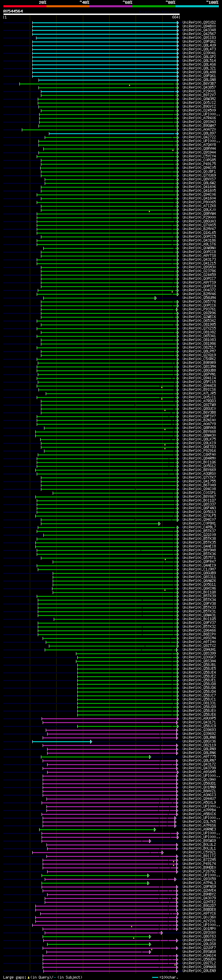Screen dimensions: 222x980
Task: Click the purple ~60% identity legend segment
Action: tap(111, 6)
